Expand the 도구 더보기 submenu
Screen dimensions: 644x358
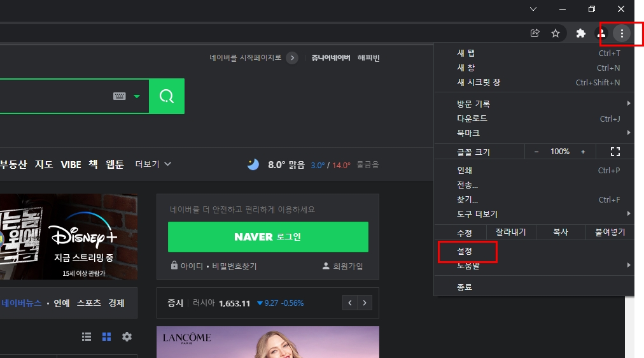(534, 214)
